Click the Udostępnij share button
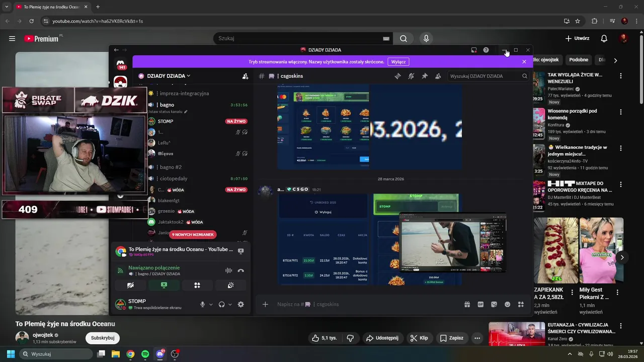This screenshot has height=362, width=644. coord(382,338)
